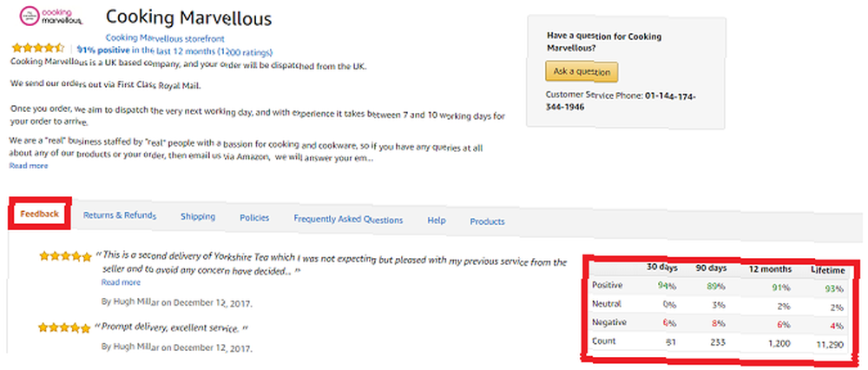Click the five-star rating of the Yorkshire Tea review

(x=65, y=256)
